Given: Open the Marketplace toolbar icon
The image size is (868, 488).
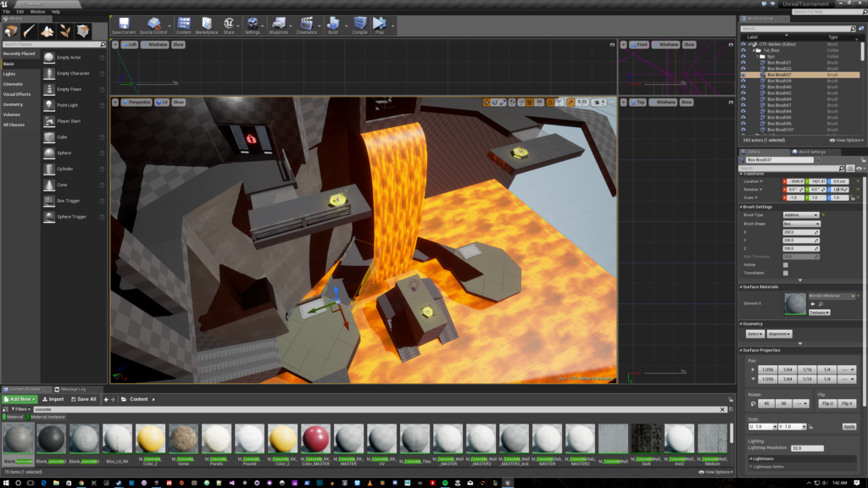Looking at the screenshot, I should coord(207,25).
